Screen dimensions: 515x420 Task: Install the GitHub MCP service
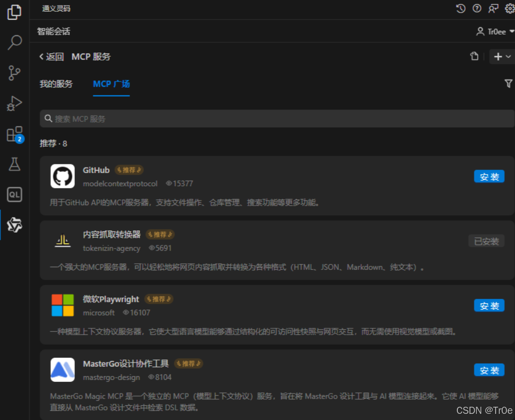[x=489, y=177]
